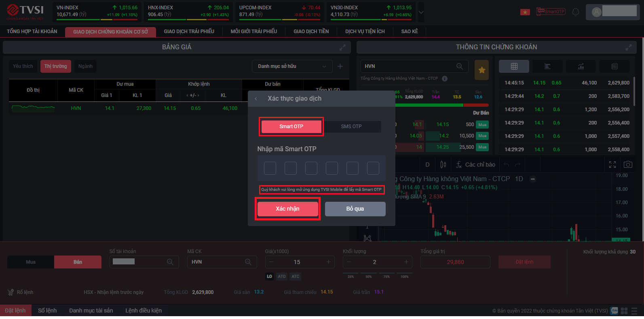
Task: Select the Smart OTP option
Action: tap(291, 127)
